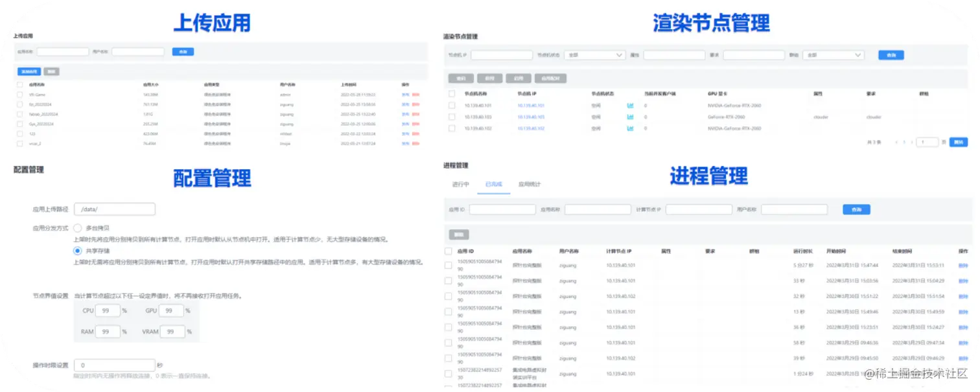The height and width of the screenshot is (392, 980).
Task: Open the performance monitor icon for node 10.139.40.101
Action: click(629, 105)
